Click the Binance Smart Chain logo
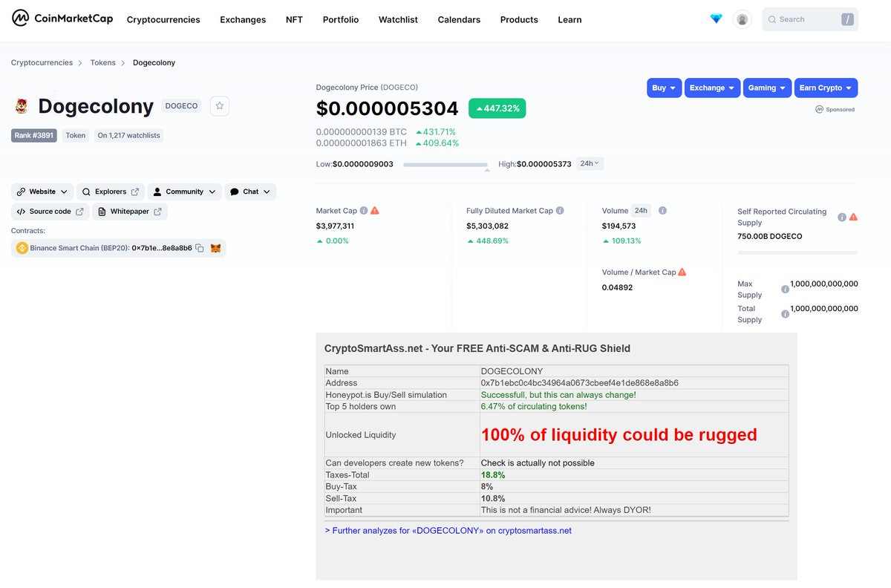The image size is (891, 588). coord(22,248)
